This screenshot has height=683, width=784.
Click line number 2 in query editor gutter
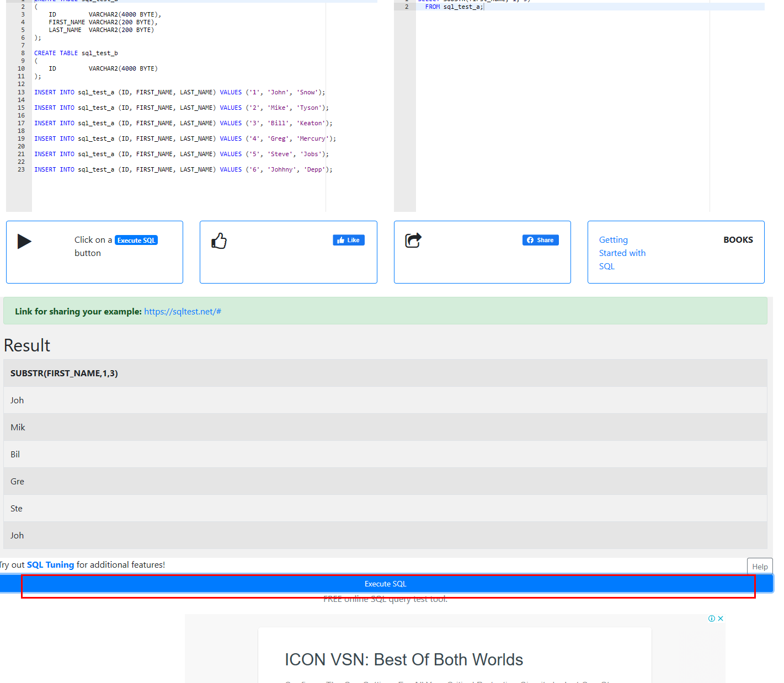[x=407, y=7]
